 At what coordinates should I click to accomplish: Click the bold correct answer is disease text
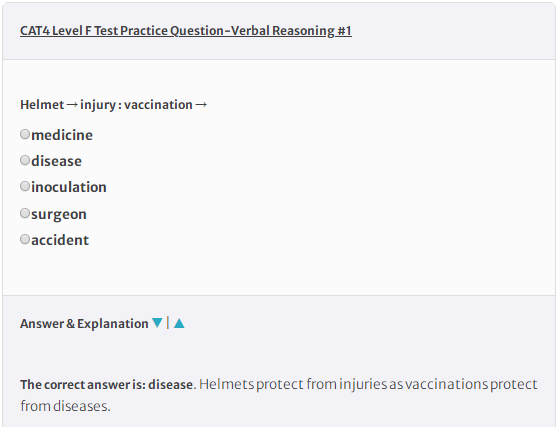[x=108, y=385]
